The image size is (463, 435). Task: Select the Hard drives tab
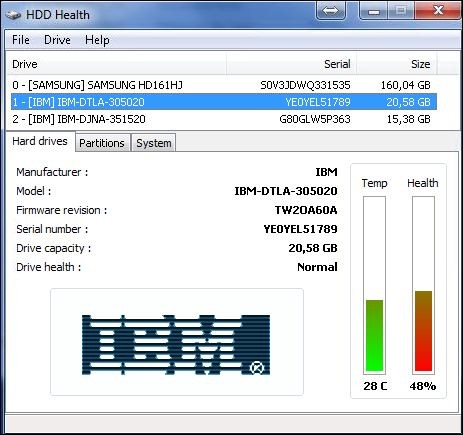(40, 141)
